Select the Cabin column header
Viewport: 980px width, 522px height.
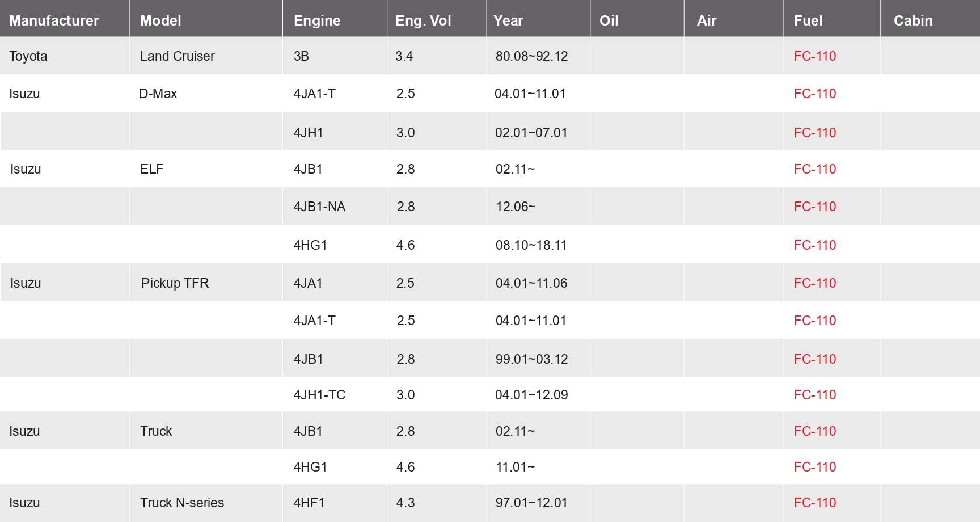[x=913, y=20]
